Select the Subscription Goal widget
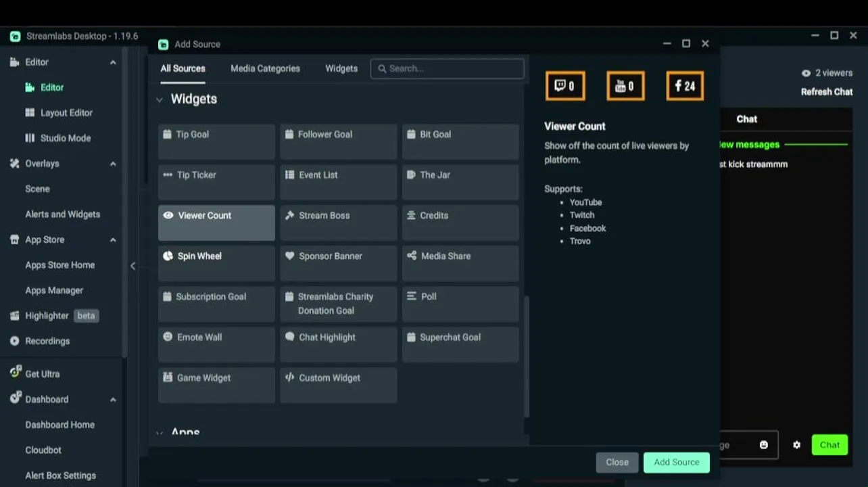The image size is (868, 487). (216, 304)
